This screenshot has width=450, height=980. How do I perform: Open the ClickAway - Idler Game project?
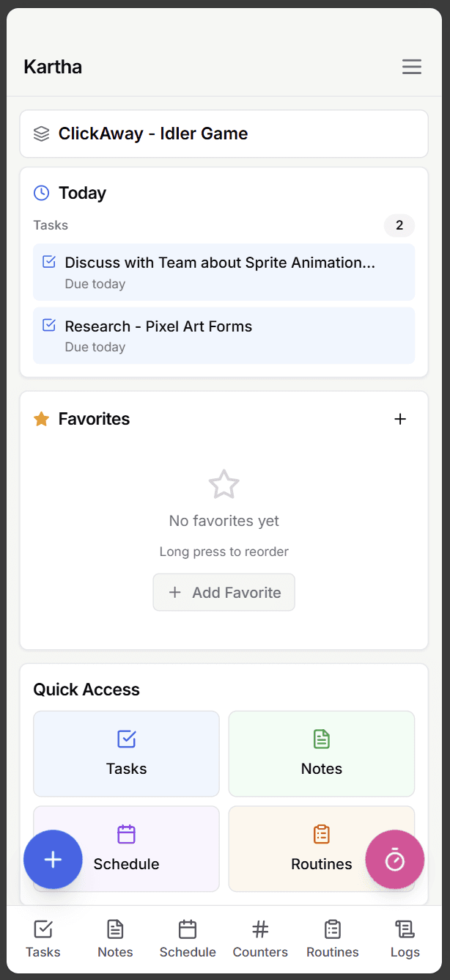pos(224,134)
